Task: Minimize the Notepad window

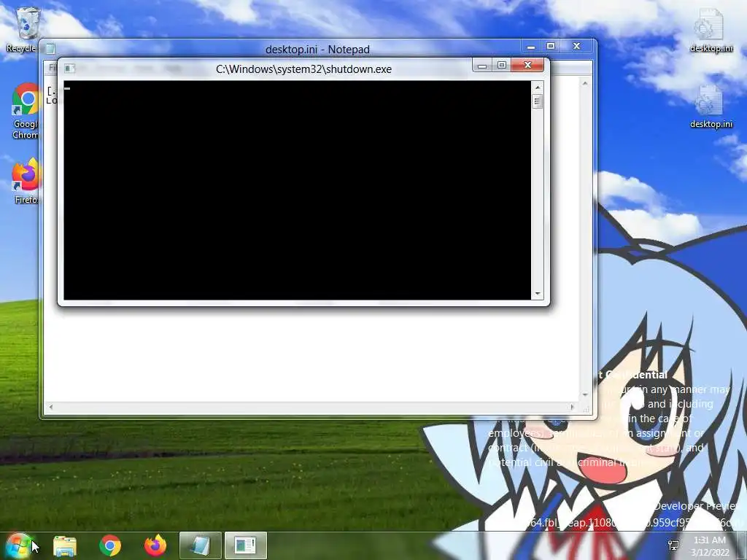Action: (531, 46)
